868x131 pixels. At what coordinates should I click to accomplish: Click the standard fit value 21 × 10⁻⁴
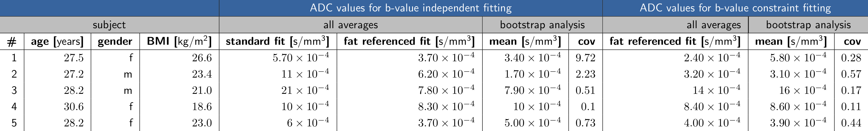(x=305, y=90)
